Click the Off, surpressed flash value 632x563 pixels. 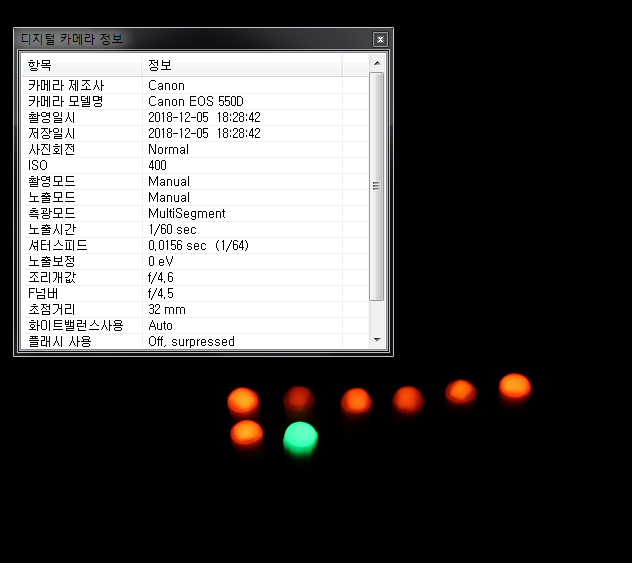pyautogui.click(x=191, y=342)
